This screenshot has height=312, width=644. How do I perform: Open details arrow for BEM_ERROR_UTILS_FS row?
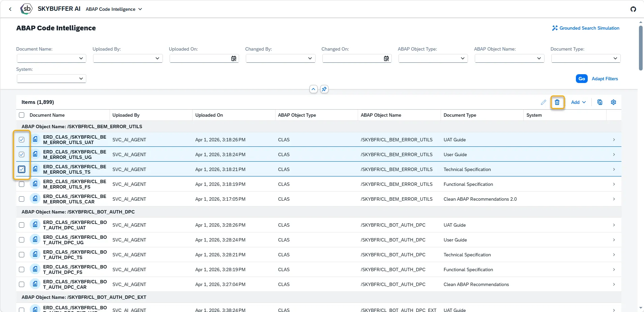[614, 184]
